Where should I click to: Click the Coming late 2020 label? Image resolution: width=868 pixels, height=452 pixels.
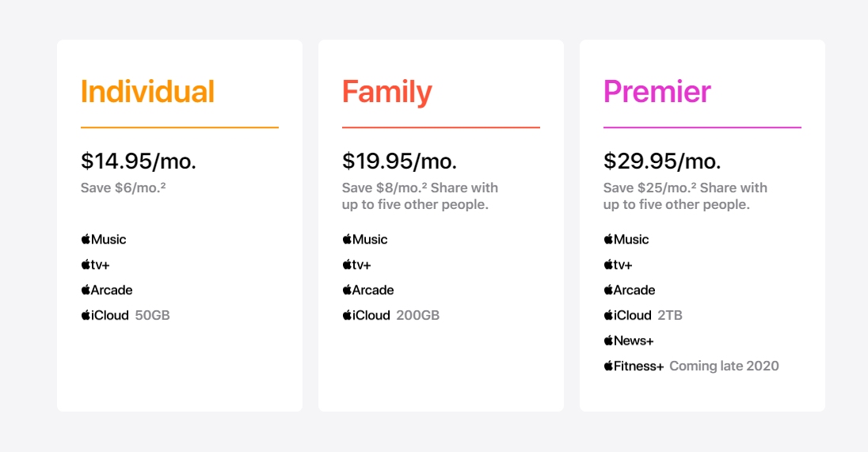point(724,366)
